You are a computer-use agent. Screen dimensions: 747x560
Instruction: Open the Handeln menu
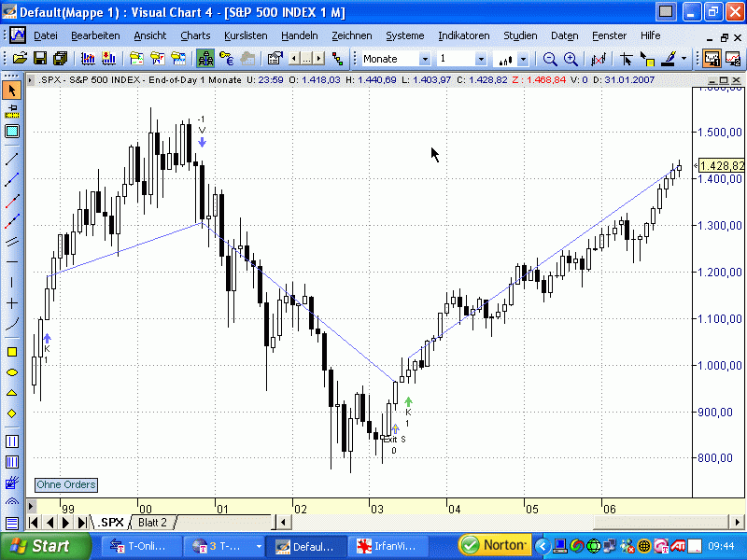tap(299, 35)
